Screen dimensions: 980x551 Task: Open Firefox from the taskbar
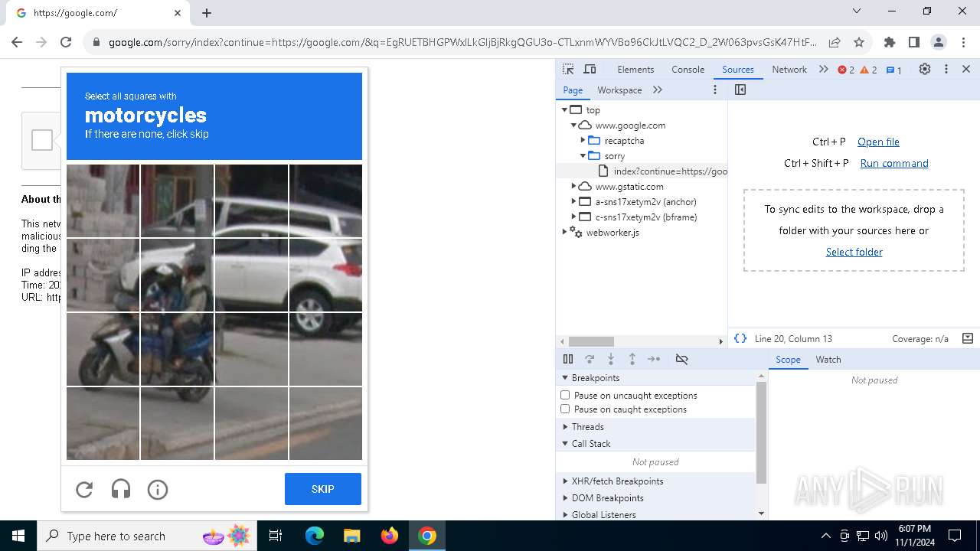tap(390, 536)
